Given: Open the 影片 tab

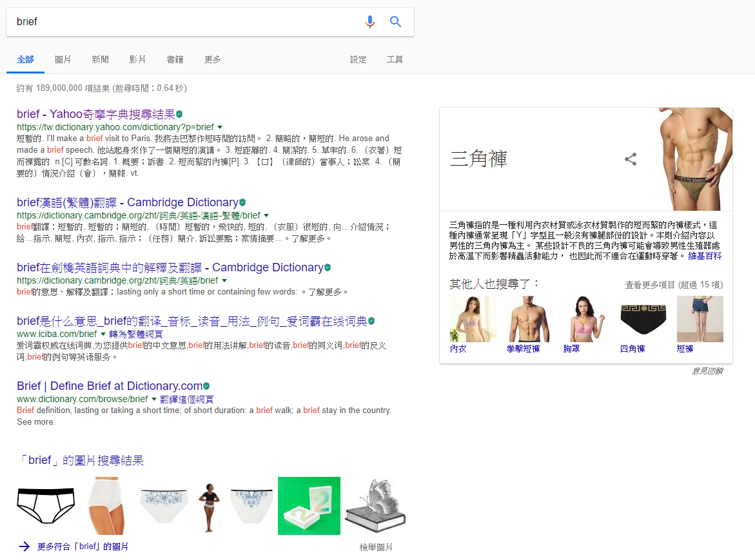Looking at the screenshot, I should click(x=137, y=60).
